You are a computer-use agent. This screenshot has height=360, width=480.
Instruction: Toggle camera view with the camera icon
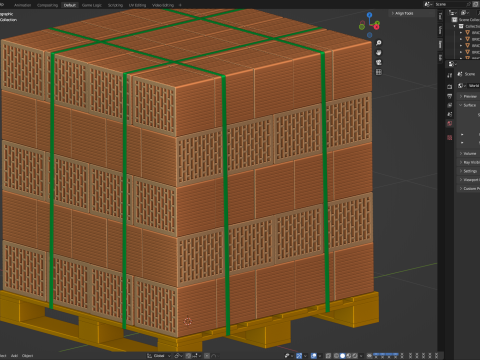coord(379,62)
